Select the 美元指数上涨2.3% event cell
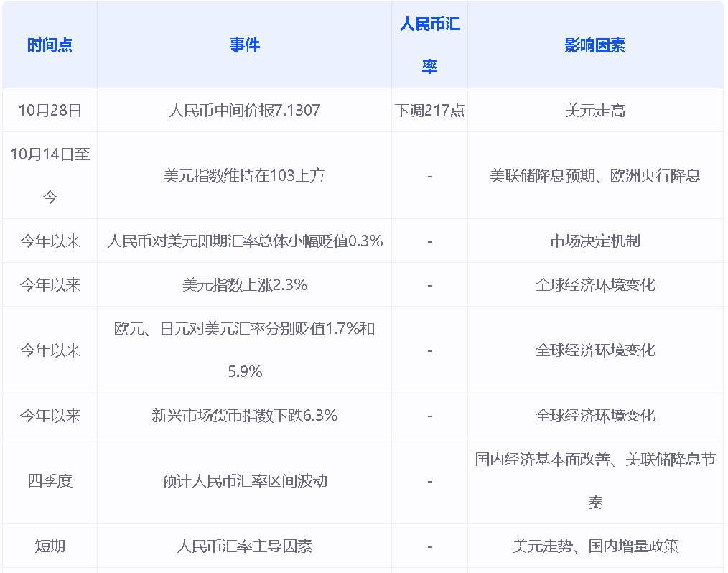This screenshot has width=728, height=573. point(244,285)
